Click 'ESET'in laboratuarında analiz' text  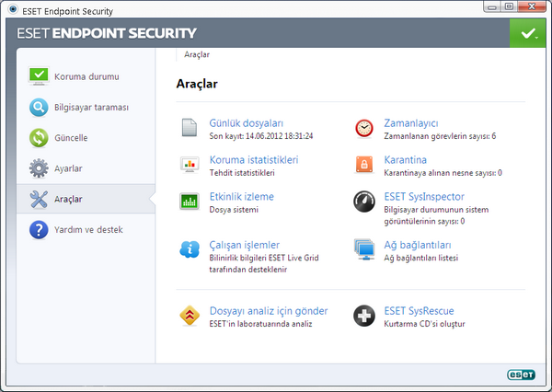pyautogui.click(x=260, y=324)
